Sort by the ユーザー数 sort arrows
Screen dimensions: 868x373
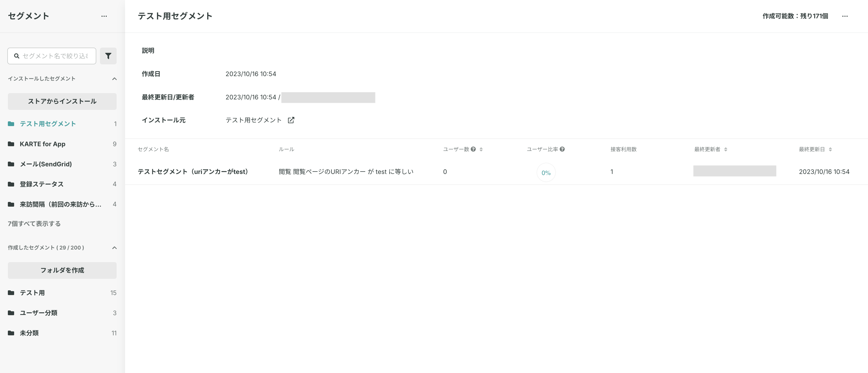481,149
